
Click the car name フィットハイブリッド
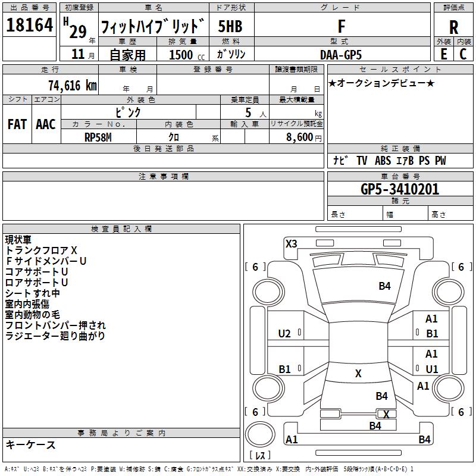(152, 27)
